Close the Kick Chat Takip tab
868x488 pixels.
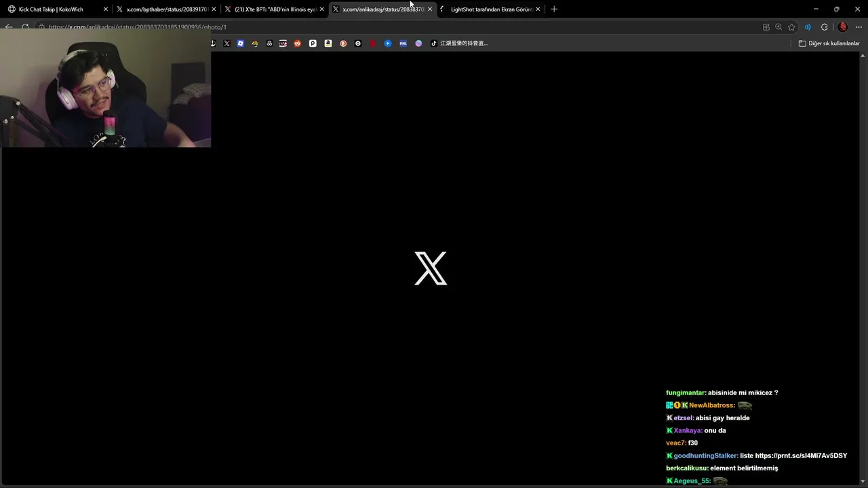coord(106,9)
